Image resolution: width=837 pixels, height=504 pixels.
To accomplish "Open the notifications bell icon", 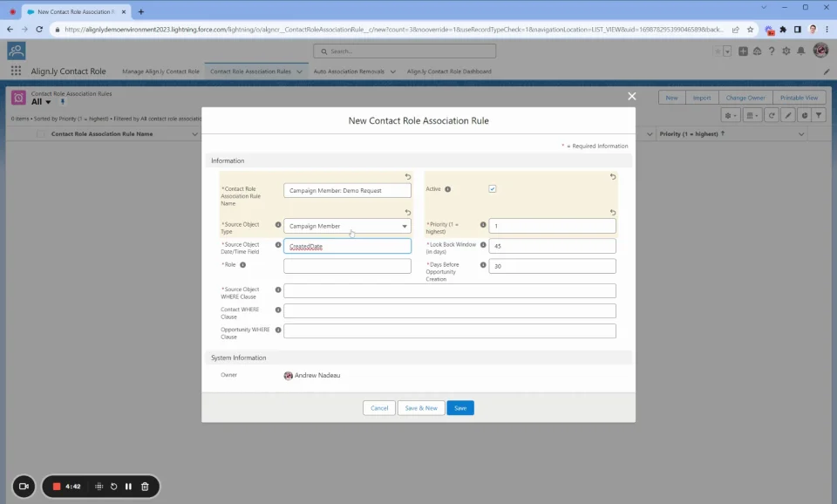I will click(x=800, y=51).
